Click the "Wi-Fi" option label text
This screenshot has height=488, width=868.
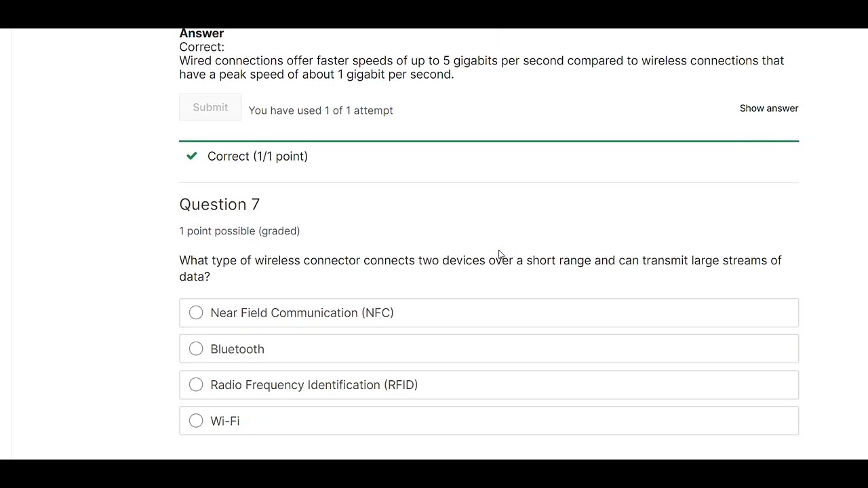coord(225,421)
